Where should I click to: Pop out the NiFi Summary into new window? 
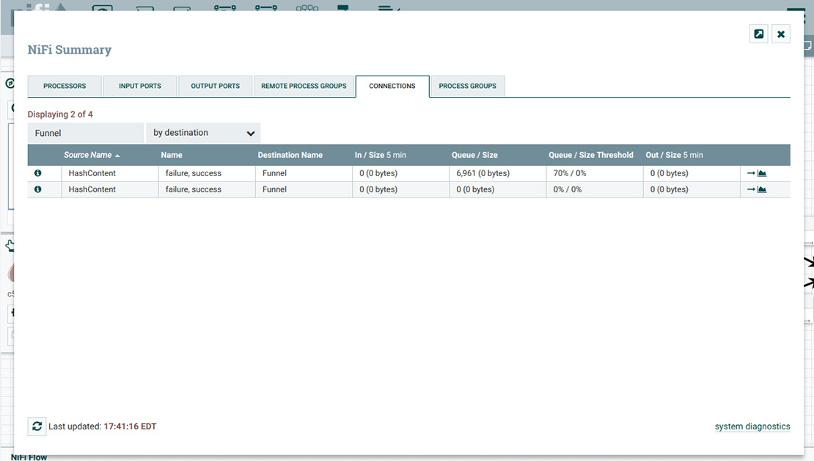coord(758,34)
